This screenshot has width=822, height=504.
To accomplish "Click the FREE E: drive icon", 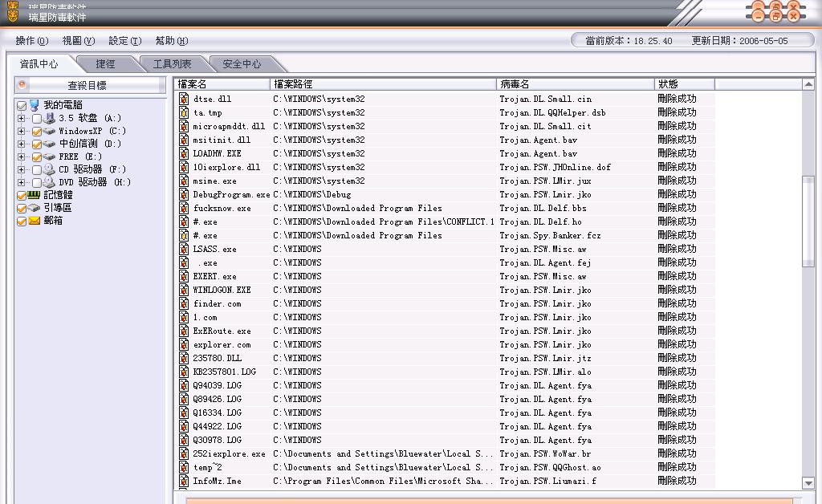I will point(49,156).
